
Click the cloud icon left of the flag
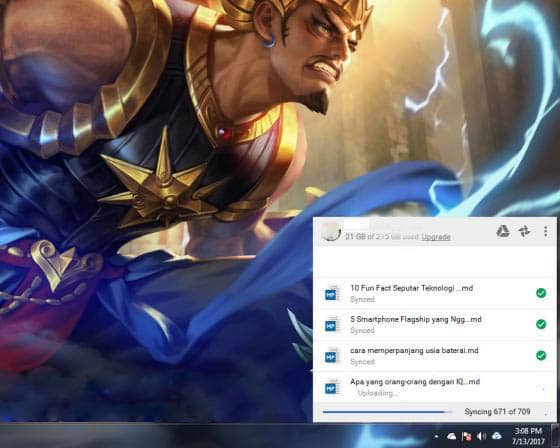tap(451, 436)
